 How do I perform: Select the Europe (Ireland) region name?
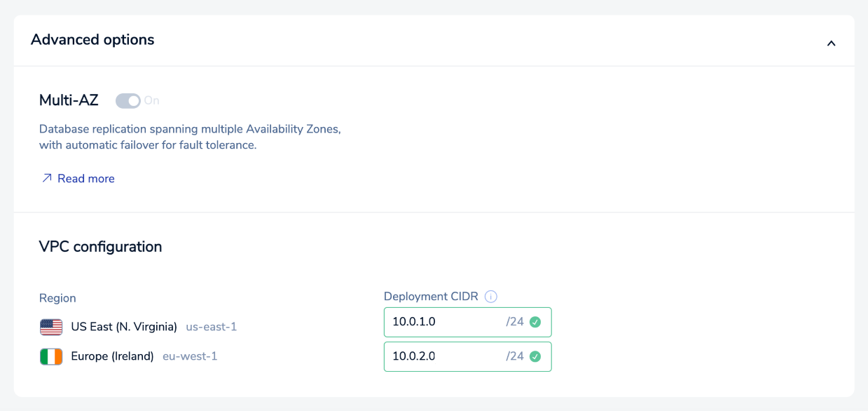pyautogui.click(x=112, y=356)
